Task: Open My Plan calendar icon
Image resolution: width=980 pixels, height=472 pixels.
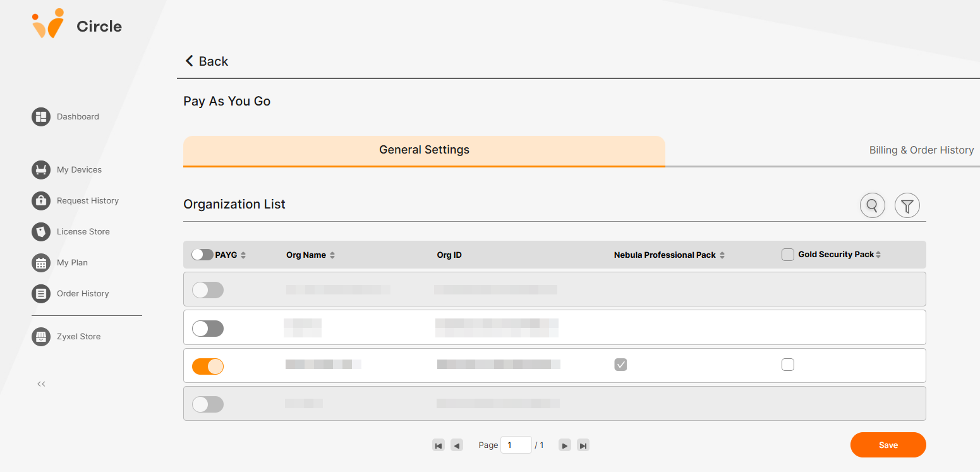Action: click(x=41, y=263)
